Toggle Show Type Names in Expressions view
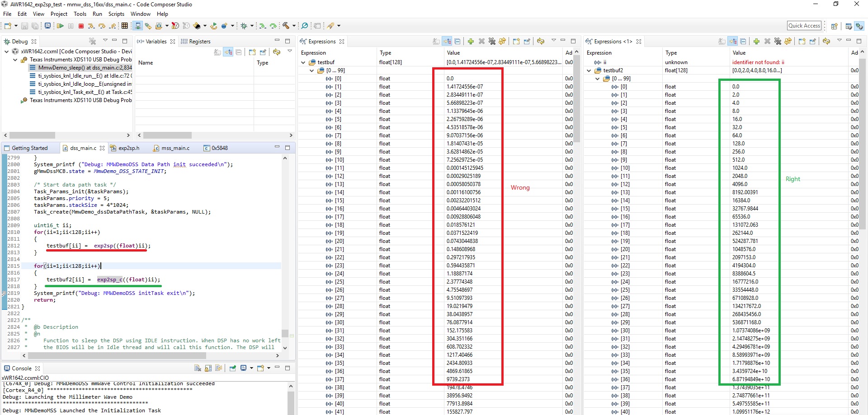868x415 pixels. 436,42
